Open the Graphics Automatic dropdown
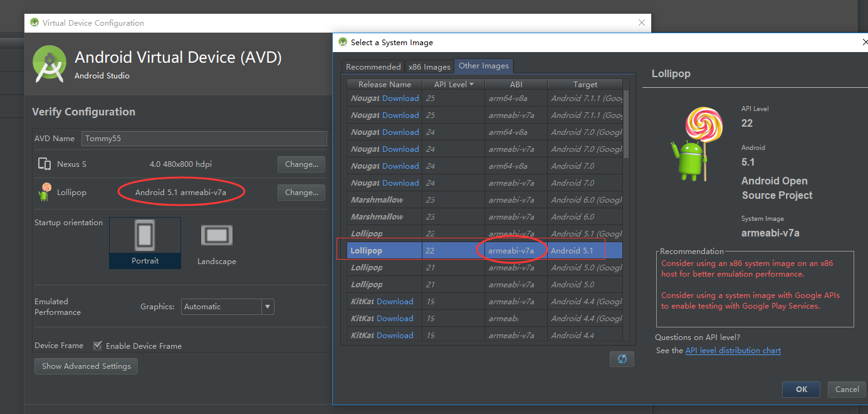This screenshot has height=414, width=868. coord(228,307)
